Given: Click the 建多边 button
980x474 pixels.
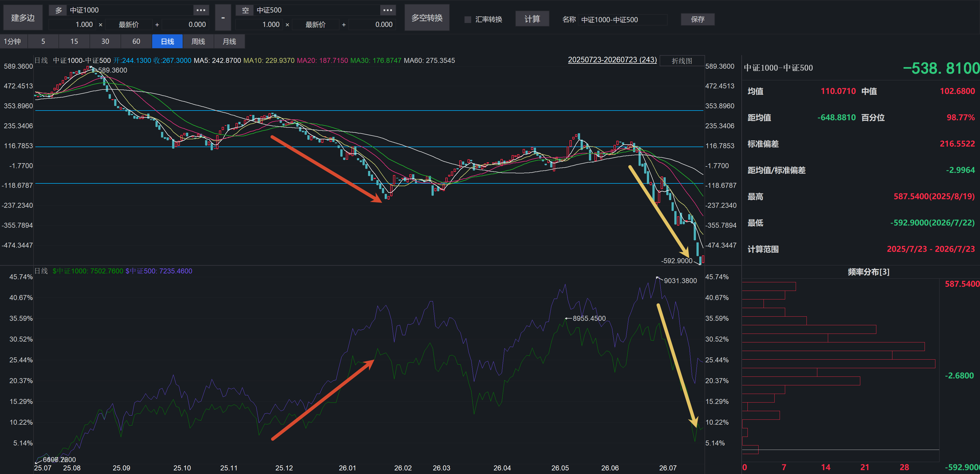Looking at the screenshot, I should [x=23, y=17].
